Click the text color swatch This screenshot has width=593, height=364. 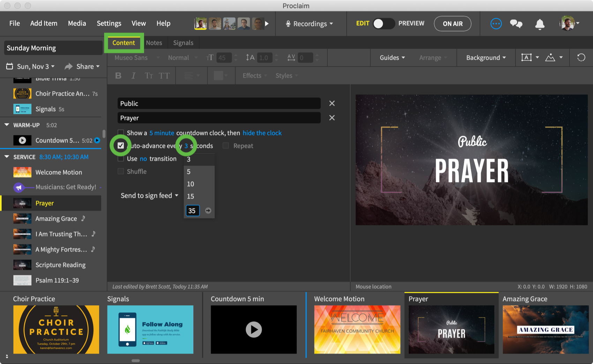(218, 76)
